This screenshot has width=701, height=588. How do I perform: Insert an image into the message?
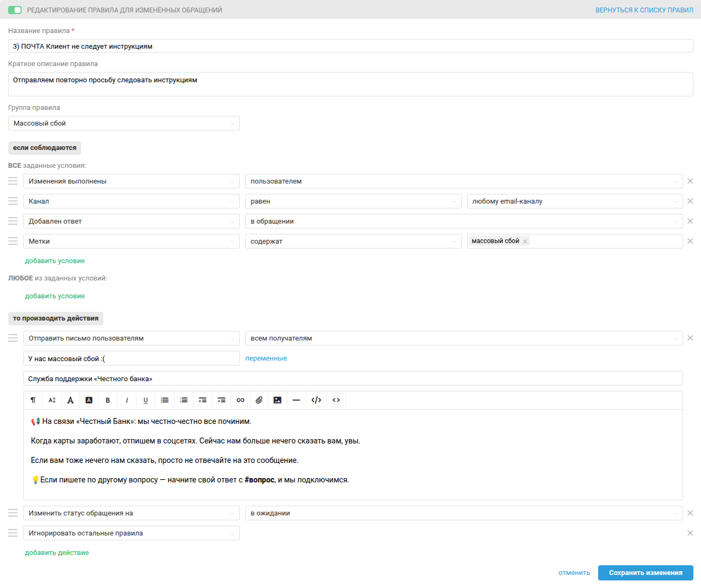278,400
